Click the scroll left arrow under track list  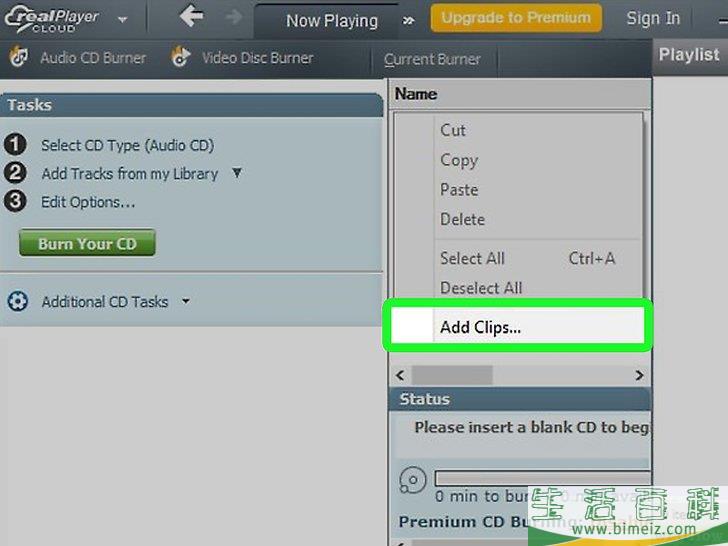click(400, 375)
